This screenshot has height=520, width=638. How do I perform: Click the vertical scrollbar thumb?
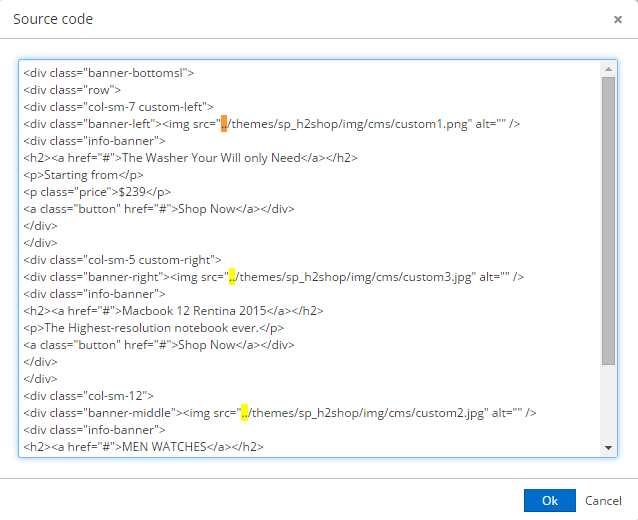(608, 221)
